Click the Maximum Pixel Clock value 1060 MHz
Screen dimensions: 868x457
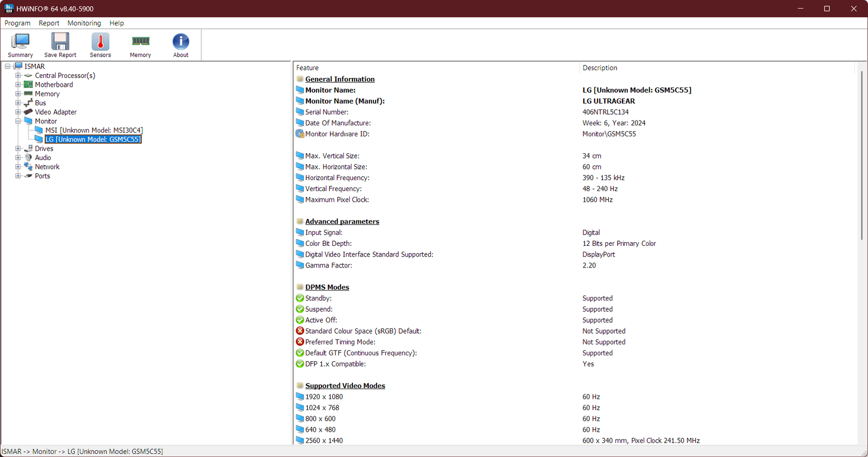pyautogui.click(x=598, y=200)
